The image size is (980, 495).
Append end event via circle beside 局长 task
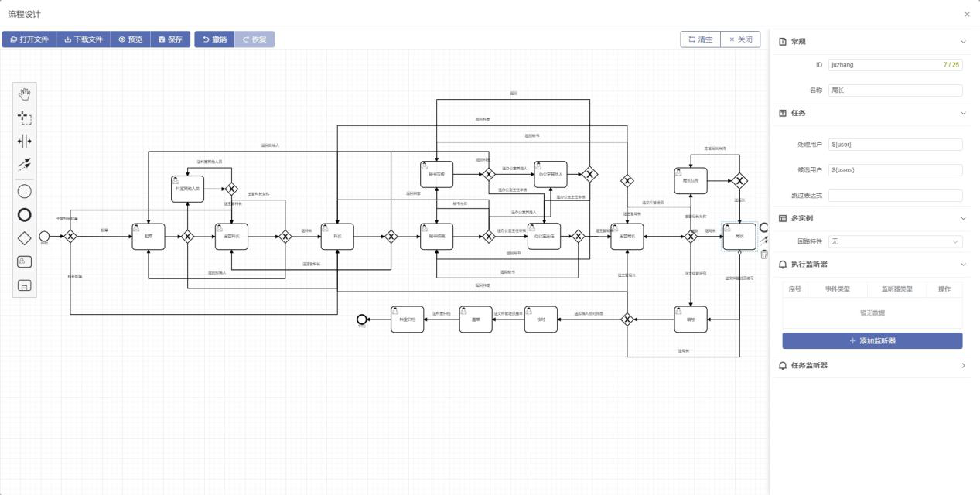tap(764, 227)
